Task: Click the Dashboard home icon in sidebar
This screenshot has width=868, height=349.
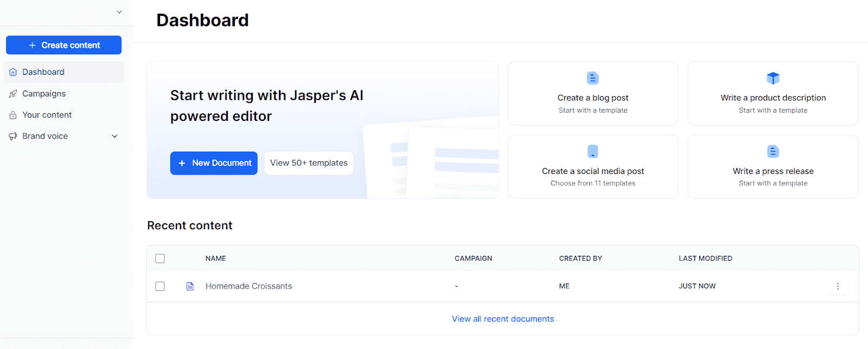Action: [13, 72]
